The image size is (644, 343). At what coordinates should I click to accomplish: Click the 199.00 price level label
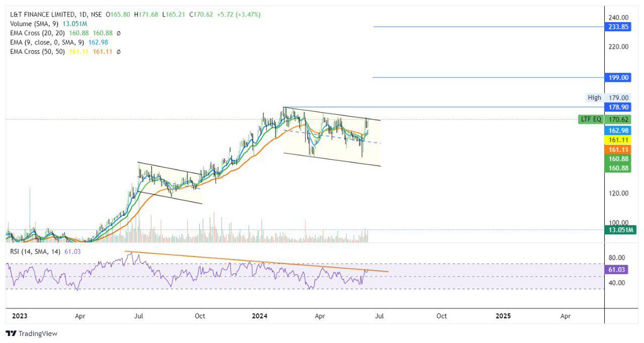(x=619, y=77)
